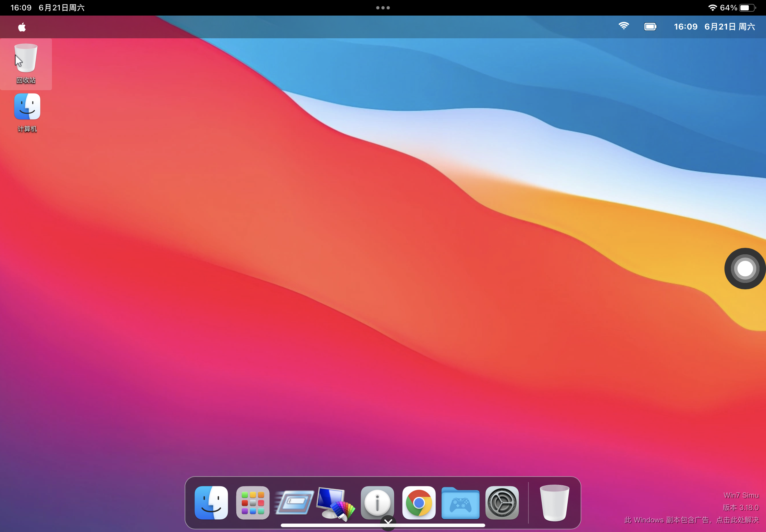766x532 pixels.
Task: Tap the three-dot multitasking indicator
Action: [383, 8]
